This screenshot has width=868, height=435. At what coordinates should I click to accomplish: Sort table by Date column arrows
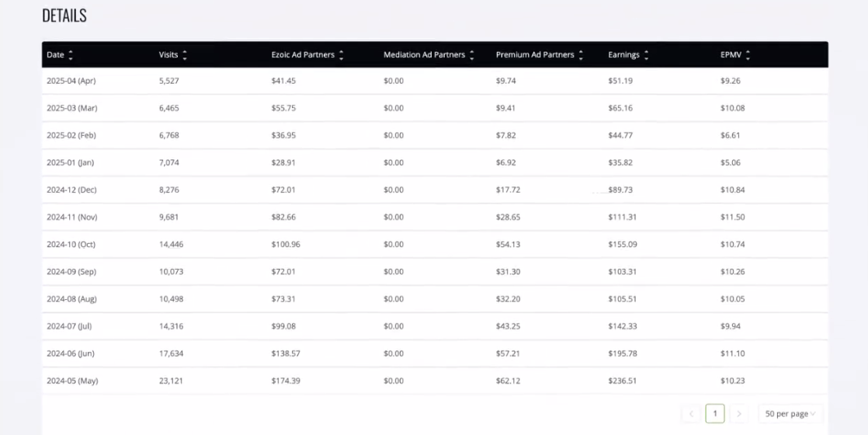pos(71,55)
